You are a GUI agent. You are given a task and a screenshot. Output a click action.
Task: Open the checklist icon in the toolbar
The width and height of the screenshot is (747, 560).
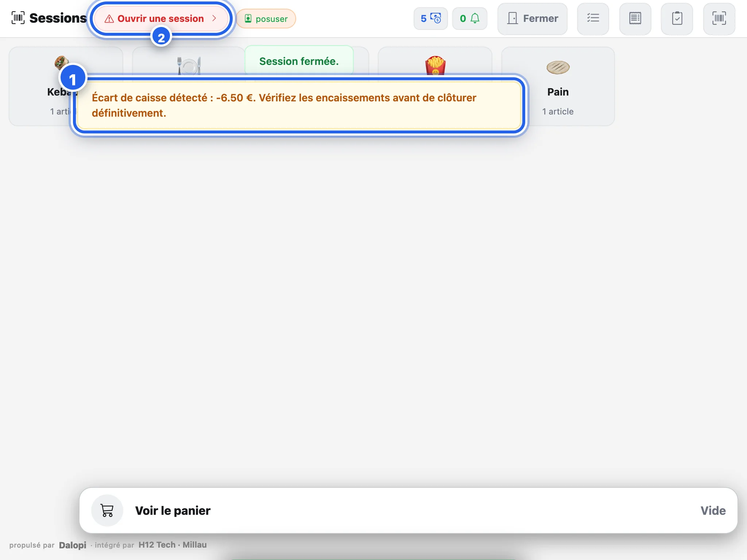click(593, 19)
